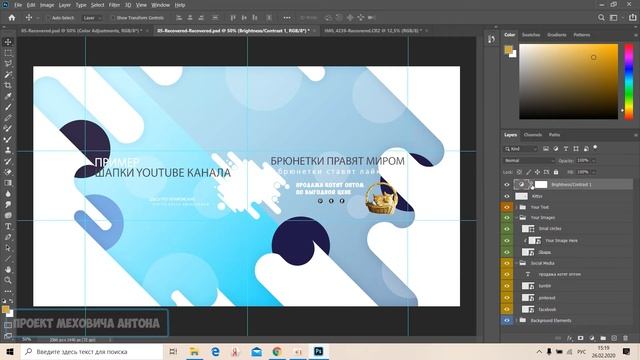Open the Edit Toolbar three-dots button
640x360 pixels.
[8, 291]
